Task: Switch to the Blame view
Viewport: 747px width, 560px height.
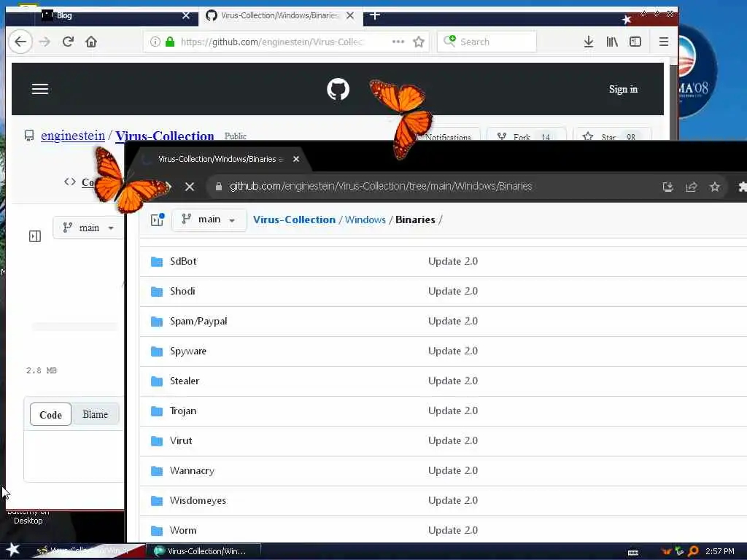Action: [x=96, y=414]
